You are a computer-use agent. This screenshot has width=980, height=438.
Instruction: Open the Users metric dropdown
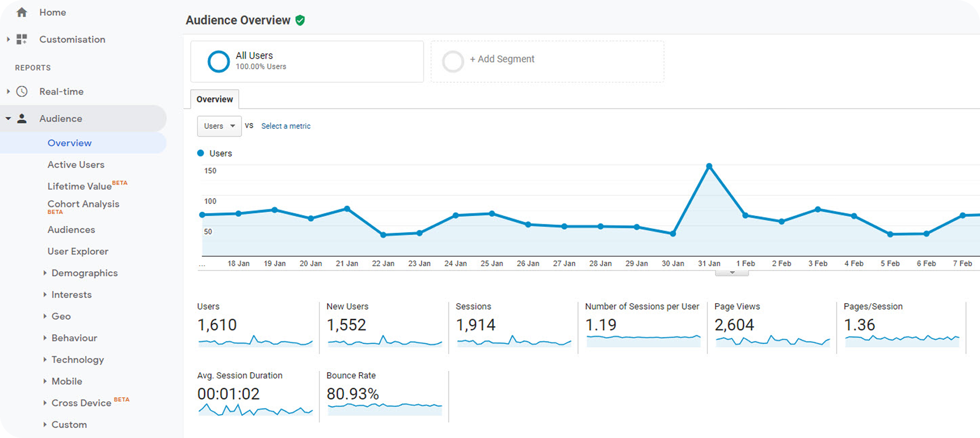tap(219, 126)
